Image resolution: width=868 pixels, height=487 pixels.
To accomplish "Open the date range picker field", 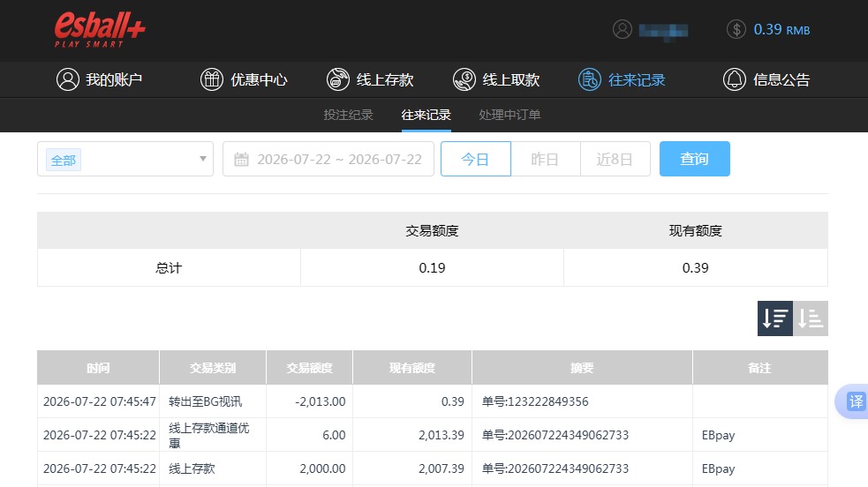I will point(328,159).
